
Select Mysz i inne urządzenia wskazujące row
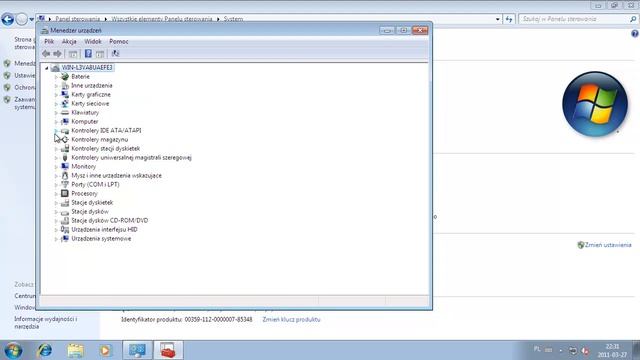116,175
